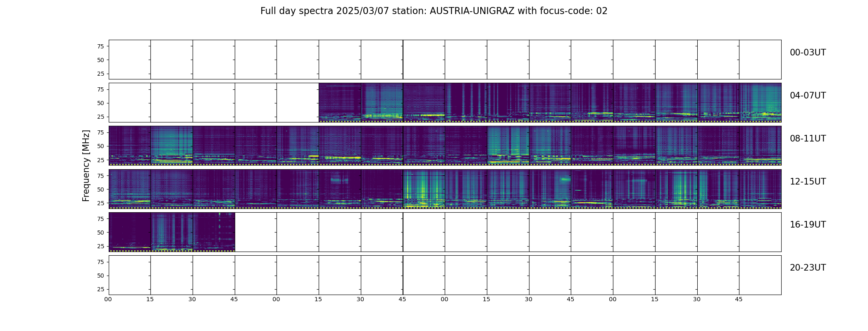868x331 pixels.
Task: Open the 08:15 spectrum panel in 08-11UT row
Action: 172,146
